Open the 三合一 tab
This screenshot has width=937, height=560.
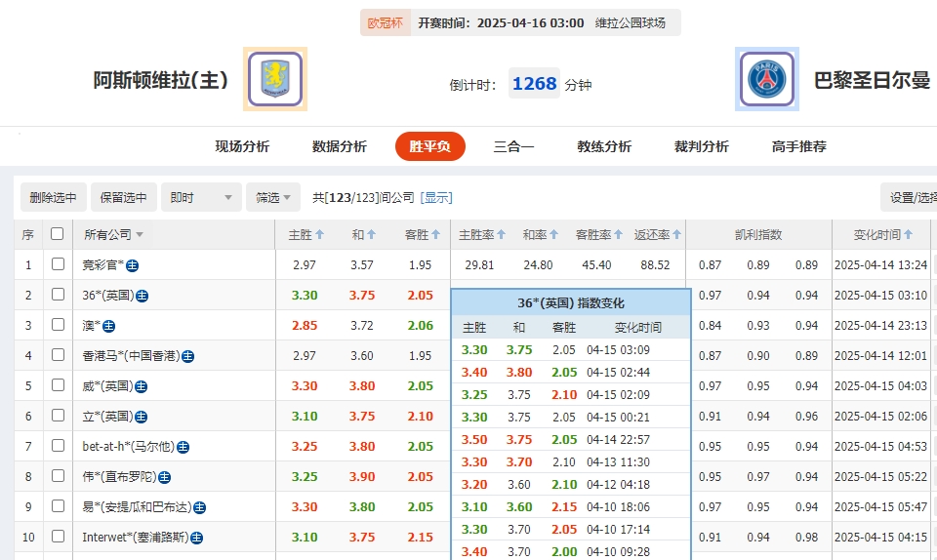click(x=513, y=146)
